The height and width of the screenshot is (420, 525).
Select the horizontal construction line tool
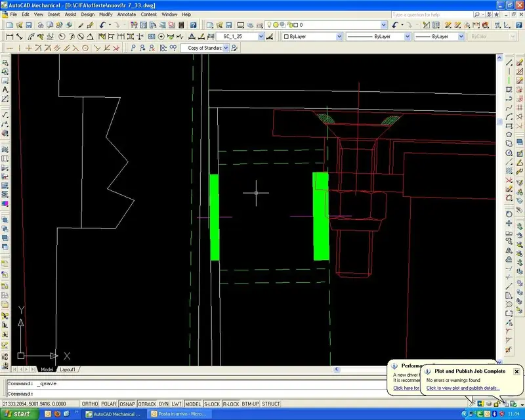click(10, 48)
